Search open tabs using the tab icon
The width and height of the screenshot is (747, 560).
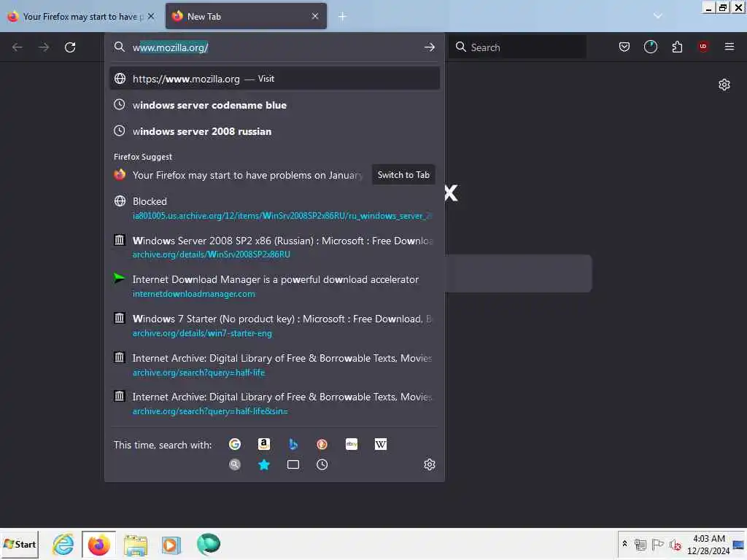click(x=293, y=464)
